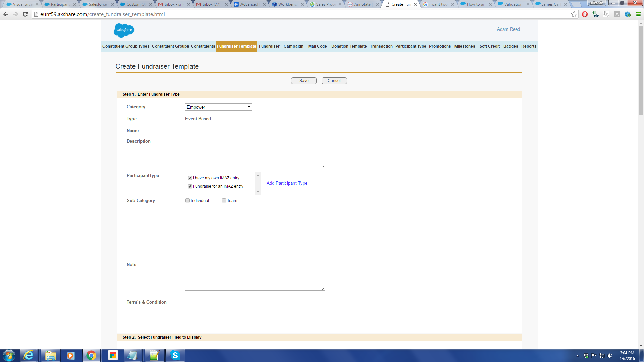The height and width of the screenshot is (362, 644).
Task: Click the Windows Start orb
Action: pyautogui.click(x=9, y=355)
